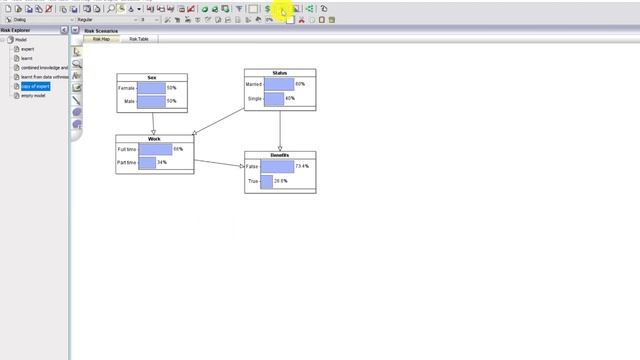This screenshot has width=640, height=360.
Task: Click the funnel filter icon
Action: click(239, 9)
